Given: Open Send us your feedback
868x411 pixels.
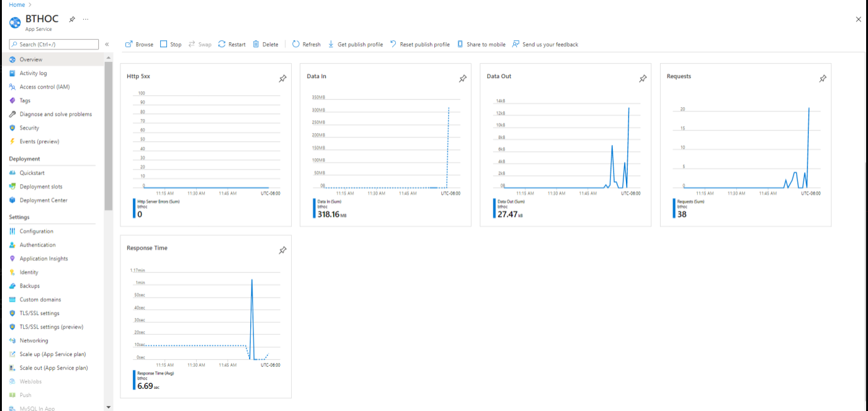Looking at the screenshot, I should (545, 44).
